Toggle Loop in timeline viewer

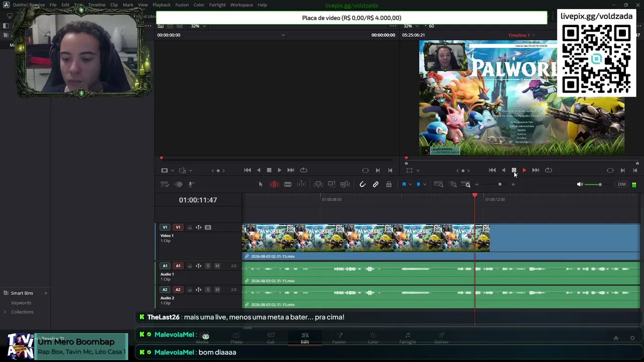[548, 170]
